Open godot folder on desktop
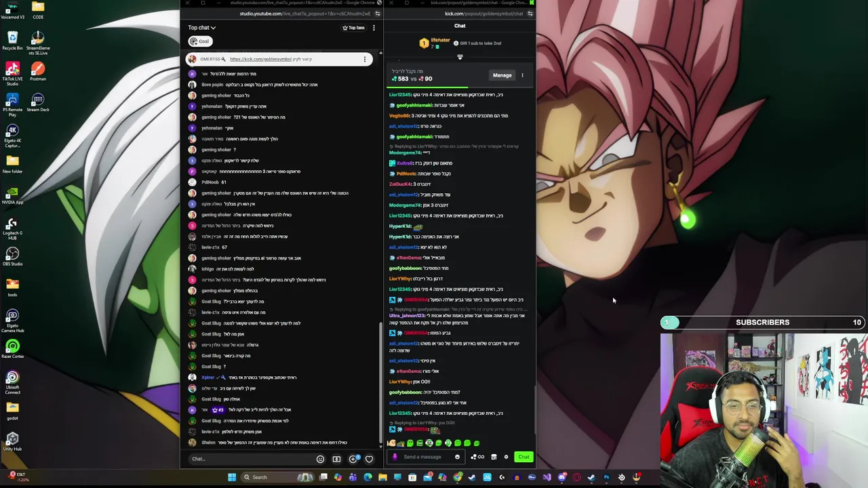Viewport: 868px width, 488px height. point(12,411)
